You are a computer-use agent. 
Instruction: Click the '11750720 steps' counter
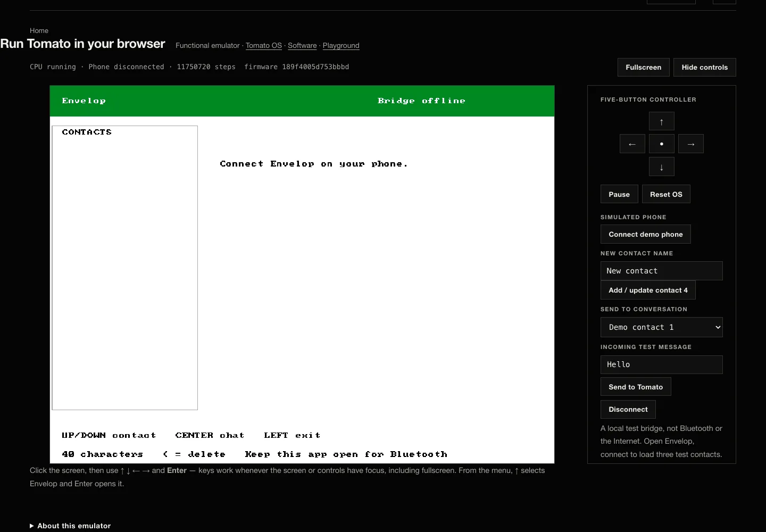[x=206, y=67]
